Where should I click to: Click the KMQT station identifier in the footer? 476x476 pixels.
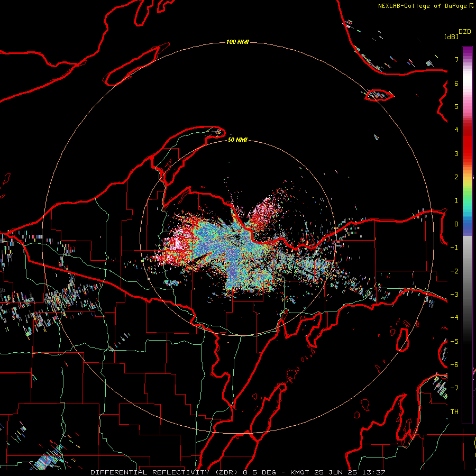300,472
